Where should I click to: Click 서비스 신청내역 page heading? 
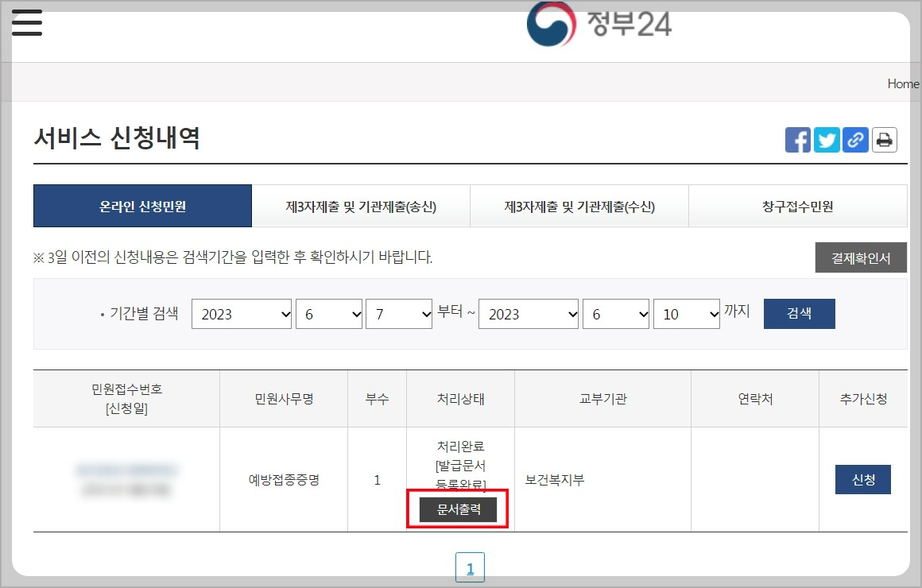pos(117,137)
